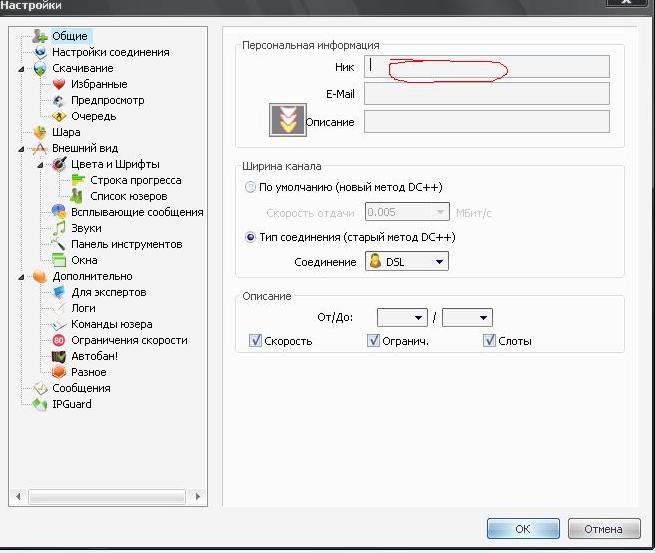Click the user avatar picture button
The width and height of the screenshot is (655, 553).
pyautogui.click(x=288, y=120)
